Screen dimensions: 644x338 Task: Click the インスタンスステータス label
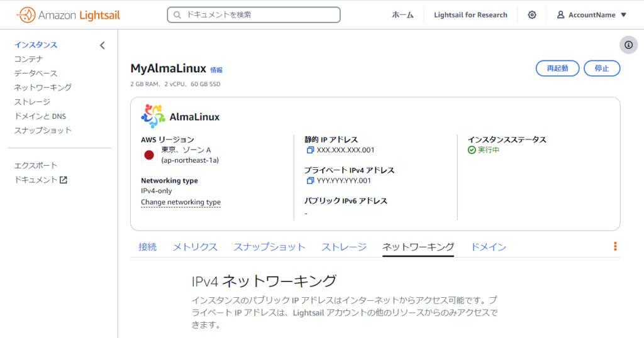click(x=507, y=139)
